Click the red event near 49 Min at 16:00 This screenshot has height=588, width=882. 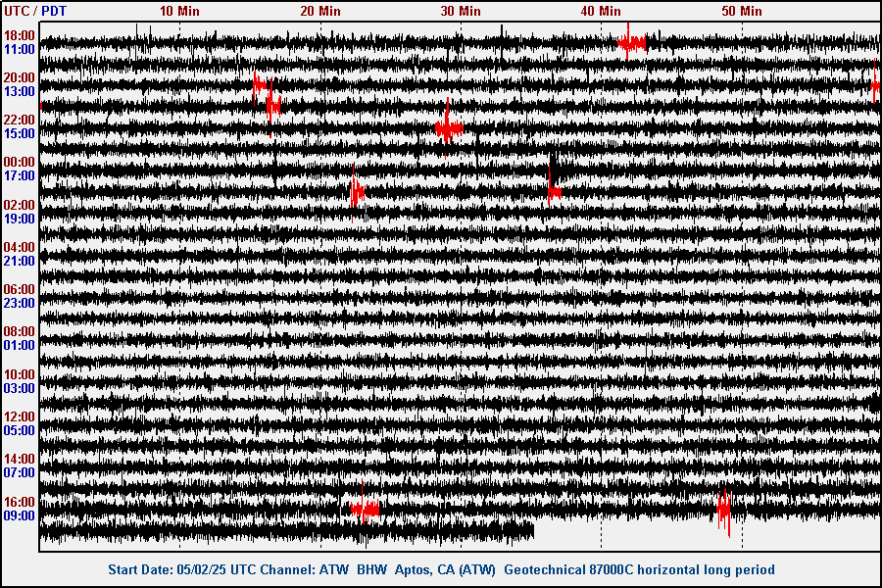[723, 511]
